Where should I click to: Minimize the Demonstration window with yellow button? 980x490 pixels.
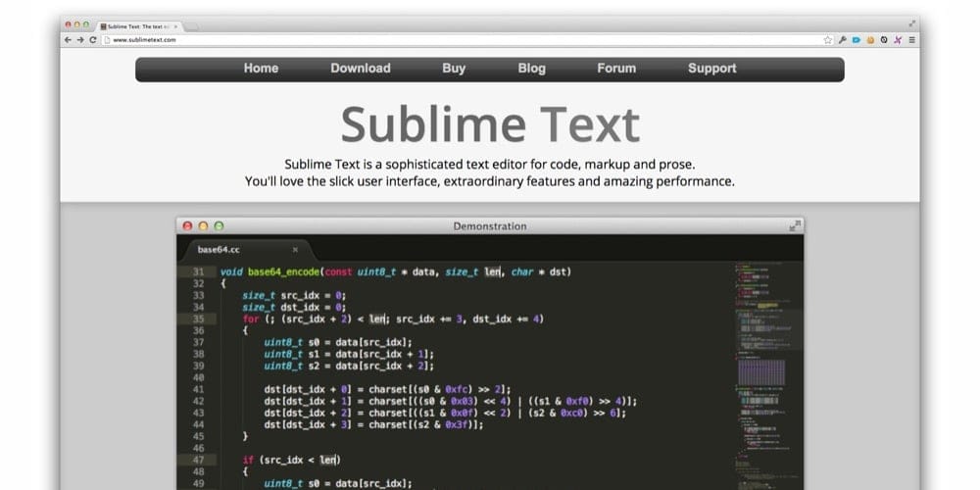point(203,226)
